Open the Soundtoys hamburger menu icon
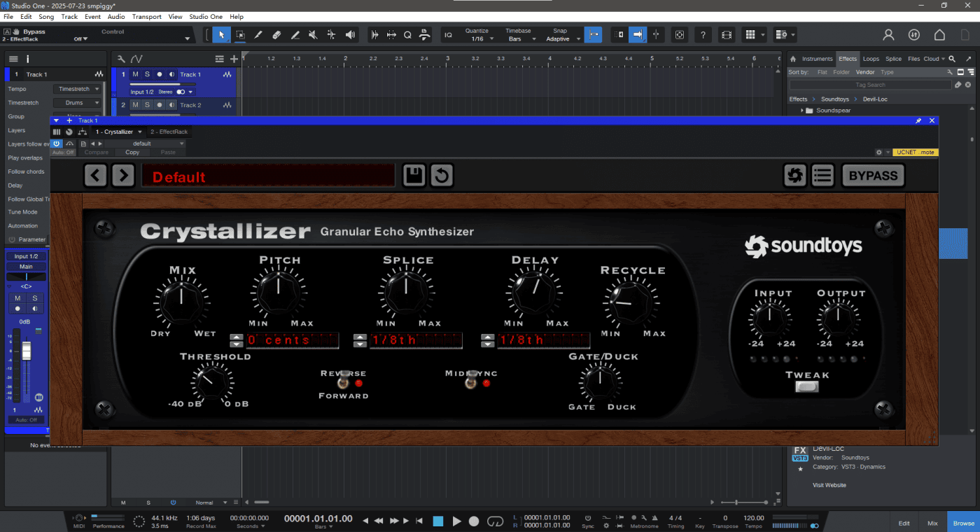Screen dimensions: 980x532 [822, 175]
